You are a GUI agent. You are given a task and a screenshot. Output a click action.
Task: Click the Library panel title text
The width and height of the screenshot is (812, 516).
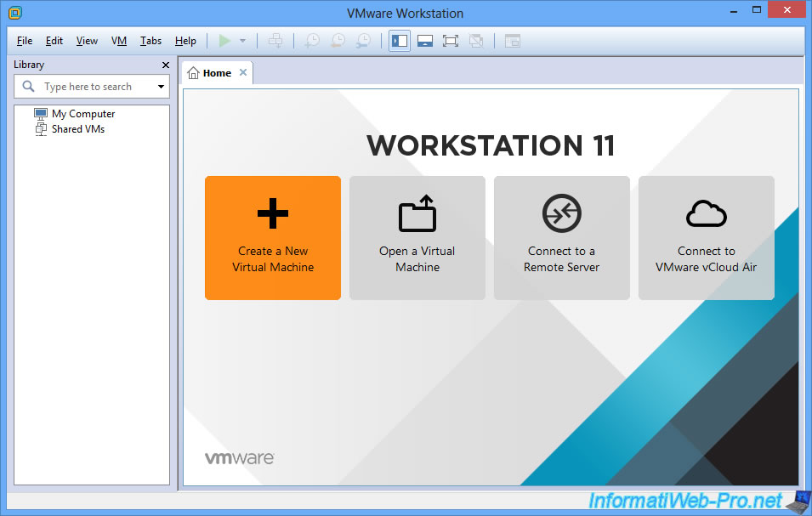click(x=29, y=64)
